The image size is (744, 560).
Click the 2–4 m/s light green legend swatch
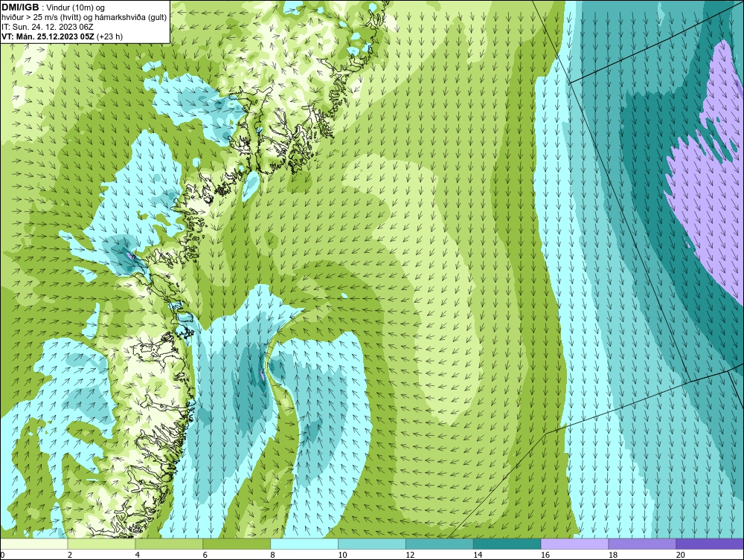click(x=101, y=544)
